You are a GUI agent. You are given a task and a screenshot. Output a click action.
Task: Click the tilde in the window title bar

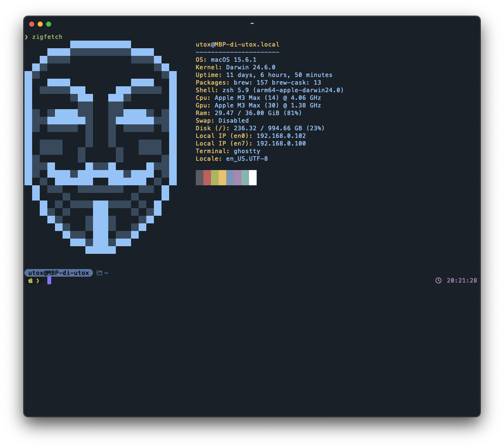[252, 24]
